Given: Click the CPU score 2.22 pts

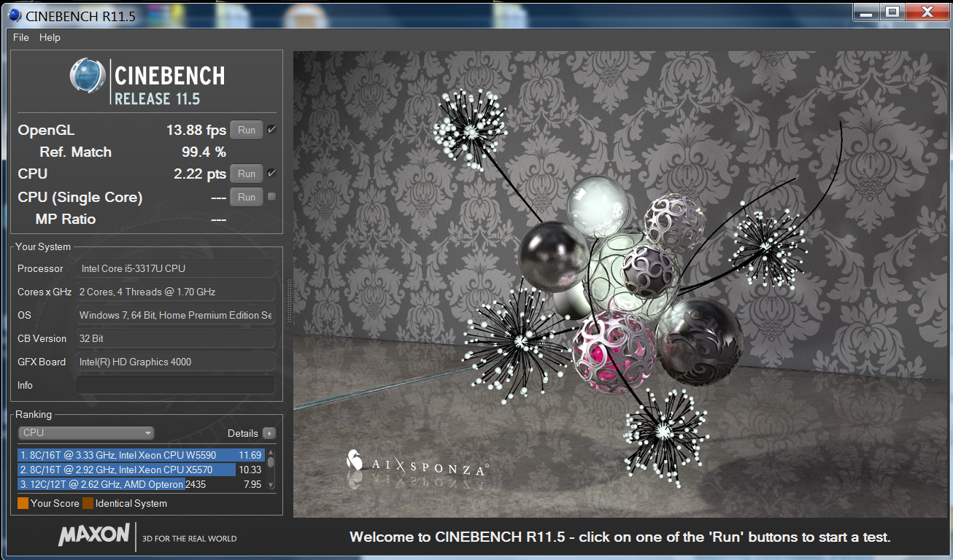Looking at the screenshot, I should (199, 174).
